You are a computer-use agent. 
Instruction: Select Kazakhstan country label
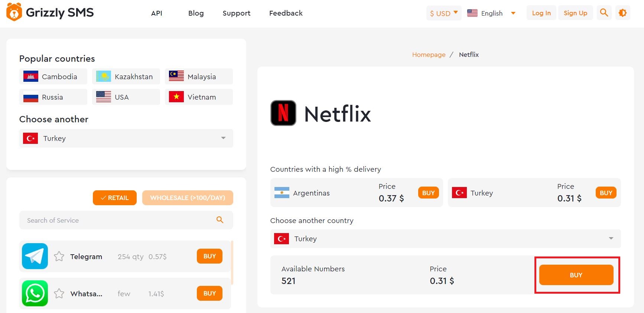134,77
